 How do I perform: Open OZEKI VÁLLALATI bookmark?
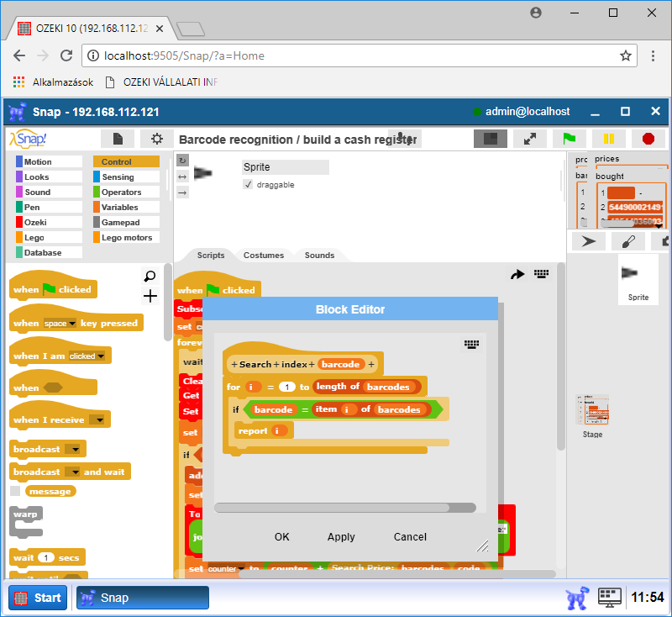coord(162,82)
